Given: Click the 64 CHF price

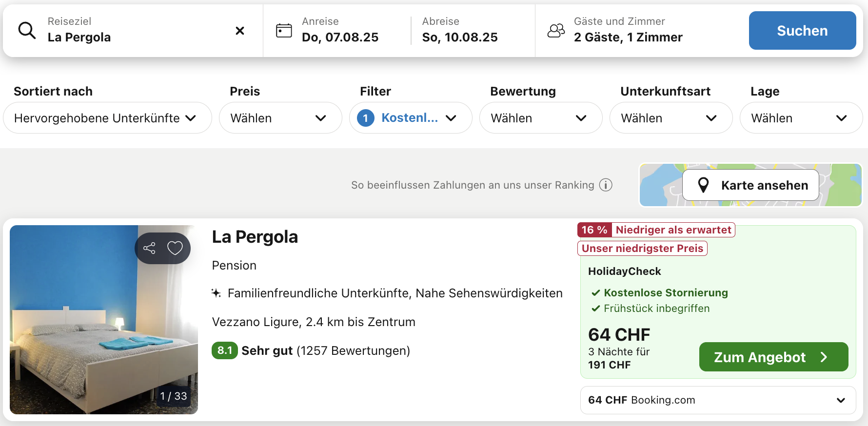Looking at the screenshot, I should [619, 335].
